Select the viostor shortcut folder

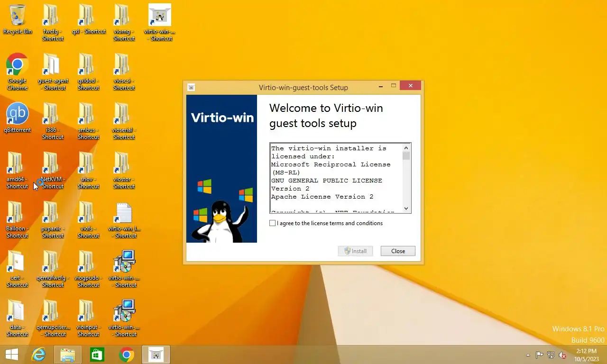point(124,171)
